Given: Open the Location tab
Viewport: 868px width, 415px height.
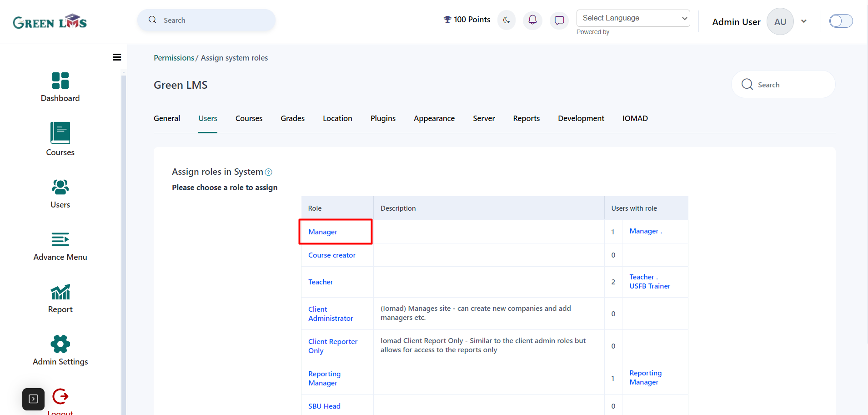Looking at the screenshot, I should 337,118.
